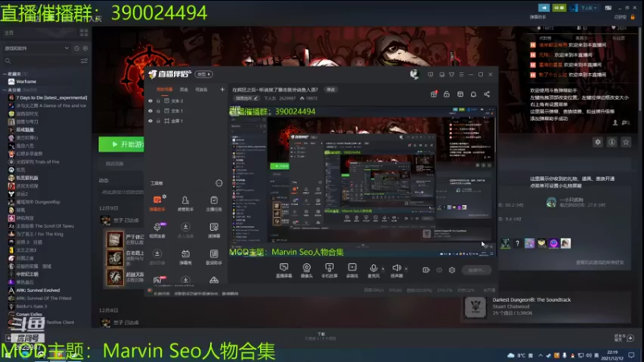Collapse the 工具箱 toolbox panel
Image resolution: width=644 pixels, height=362 pixels.
(x=219, y=183)
